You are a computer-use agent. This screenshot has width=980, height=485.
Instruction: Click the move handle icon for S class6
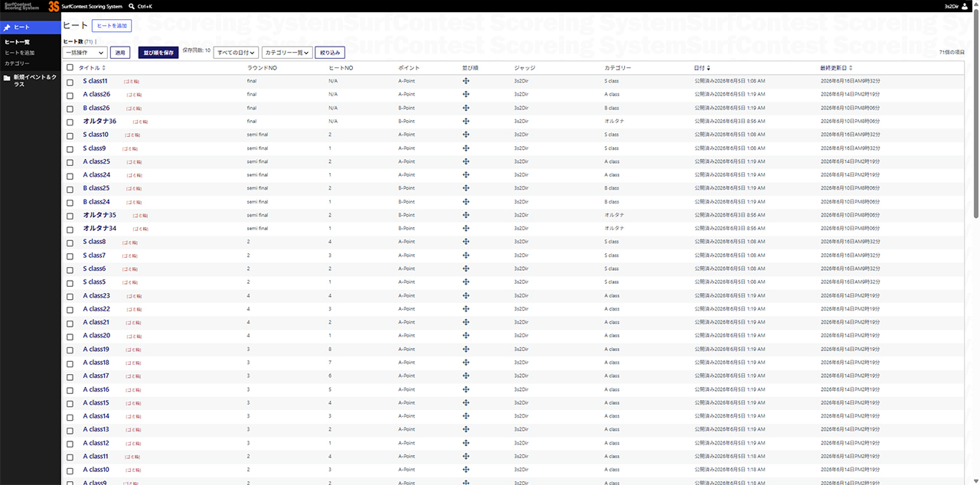pyautogui.click(x=465, y=269)
